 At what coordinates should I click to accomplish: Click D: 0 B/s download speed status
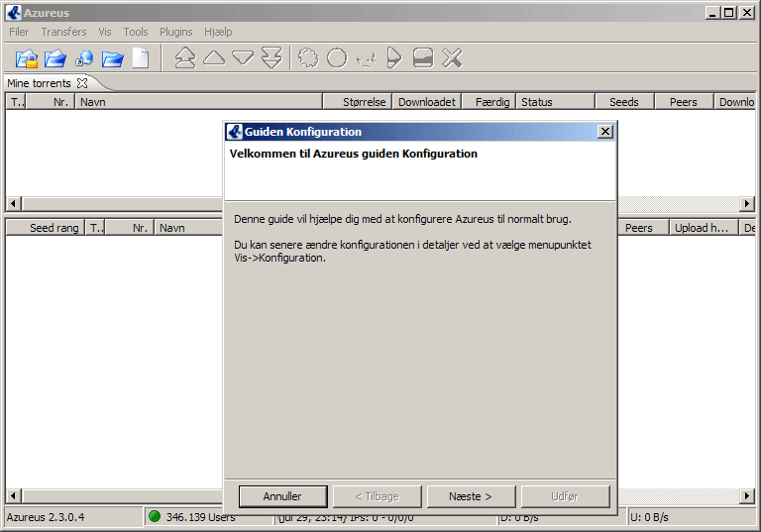coord(519,518)
